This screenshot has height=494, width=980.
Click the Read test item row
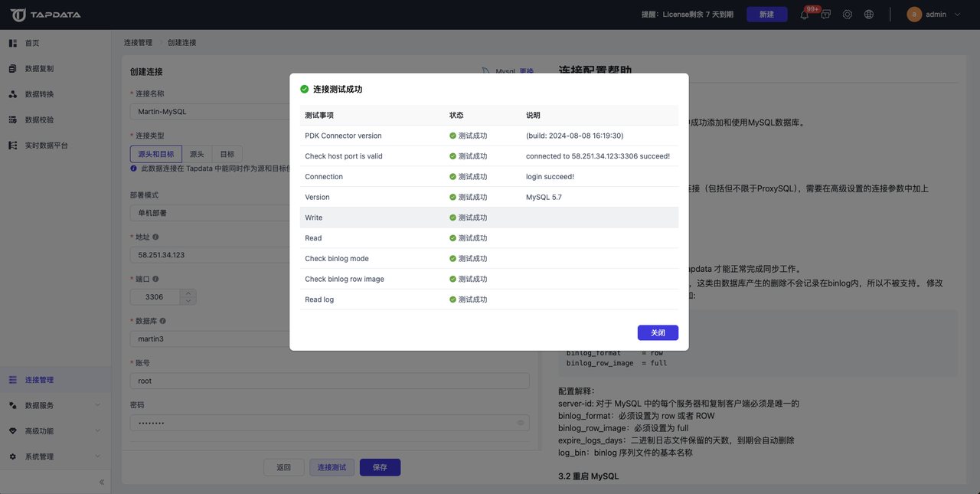pos(488,238)
